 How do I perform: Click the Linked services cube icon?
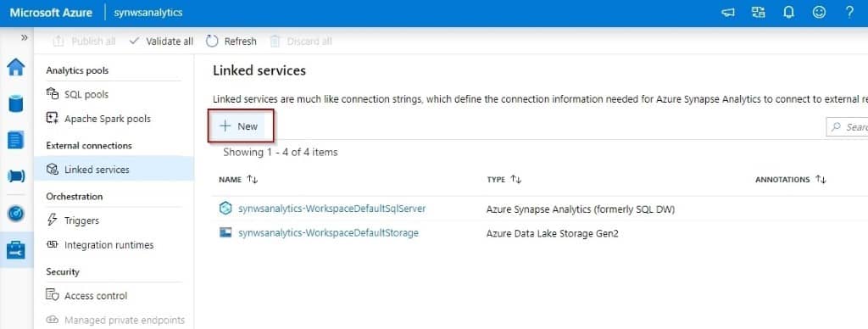point(52,170)
